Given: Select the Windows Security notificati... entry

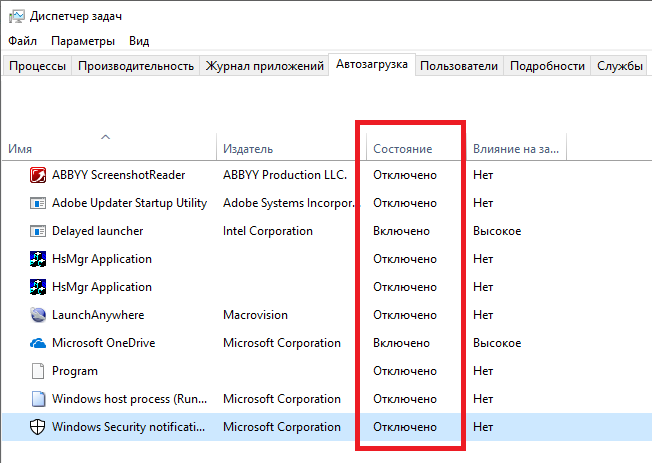Looking at the screenshot, I should 128,427.
